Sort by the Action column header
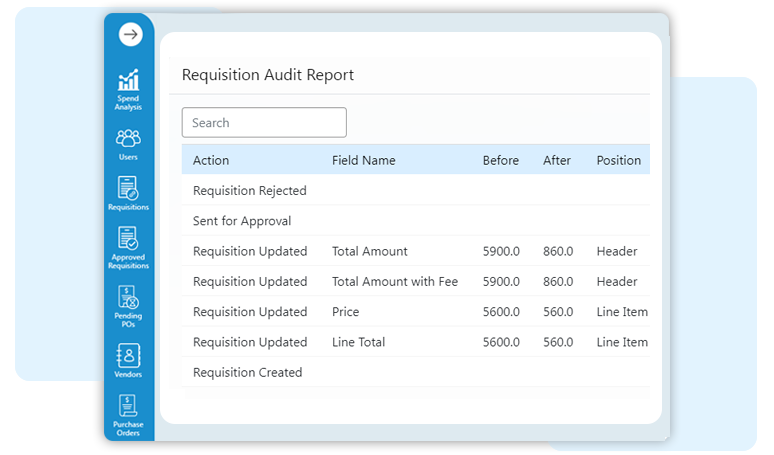Viewport: 774px width, 455px height. pos(211,160)
